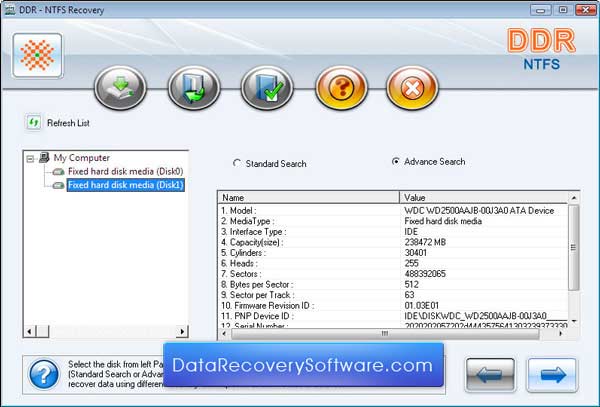This screenshot has width=600, height=407.
Task: Click the orange exit X toolbar button
Action: click(x=412, y=88)
